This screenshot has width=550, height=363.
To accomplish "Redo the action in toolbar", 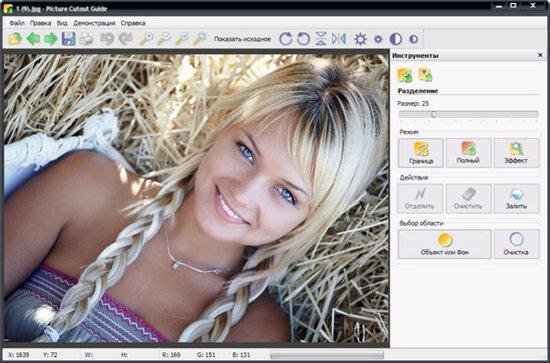I will [x=125, y=39].
